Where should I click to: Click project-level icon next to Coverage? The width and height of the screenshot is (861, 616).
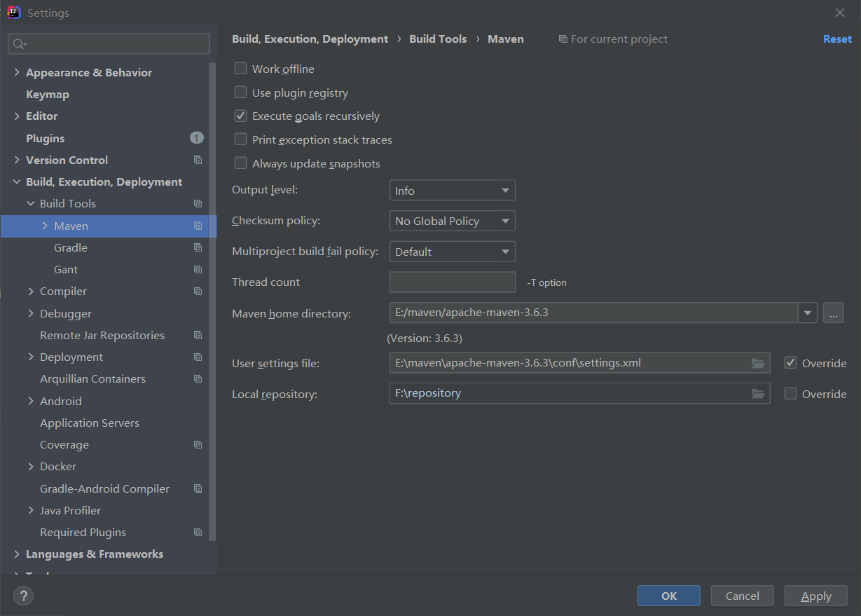pyautogui.click(x=198, y=445)
